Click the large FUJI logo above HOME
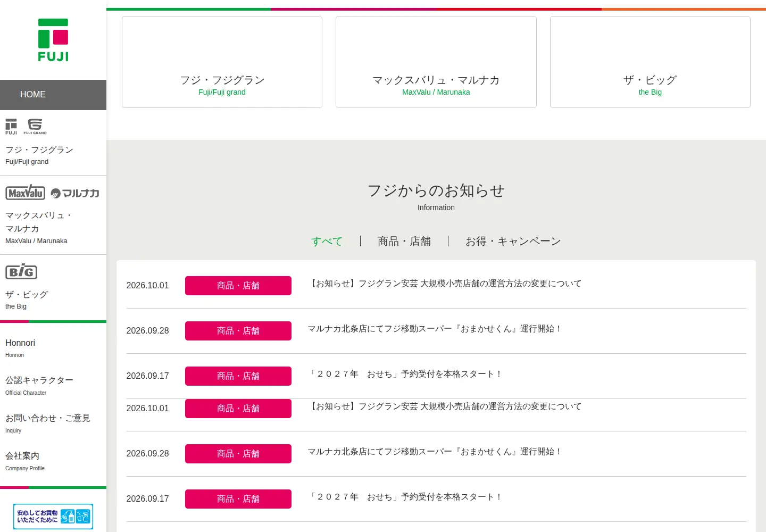 coord(53,40)
